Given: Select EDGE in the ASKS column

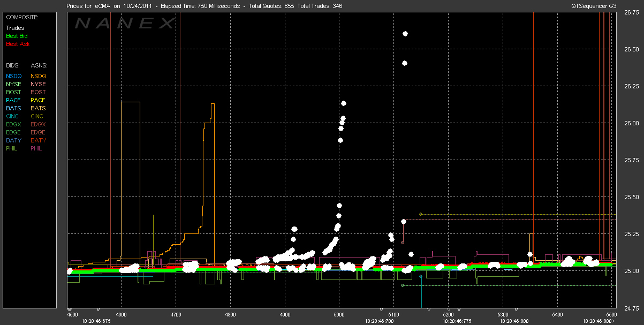Looking at the screenshot, I should 39,132.
